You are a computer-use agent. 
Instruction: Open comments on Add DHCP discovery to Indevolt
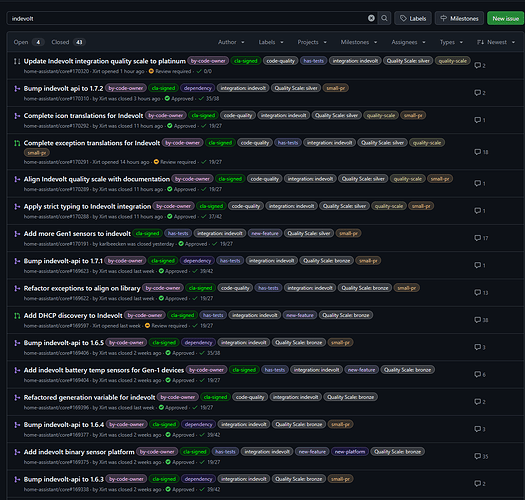[x=481, y=320]
